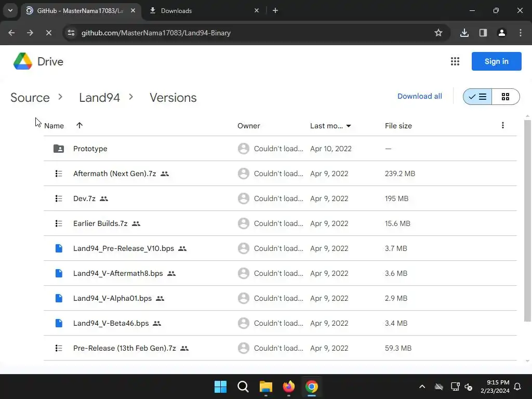Click file icon of Land94_Pre-Release_V10.bps
532x399 pixels.
point(59,248)
